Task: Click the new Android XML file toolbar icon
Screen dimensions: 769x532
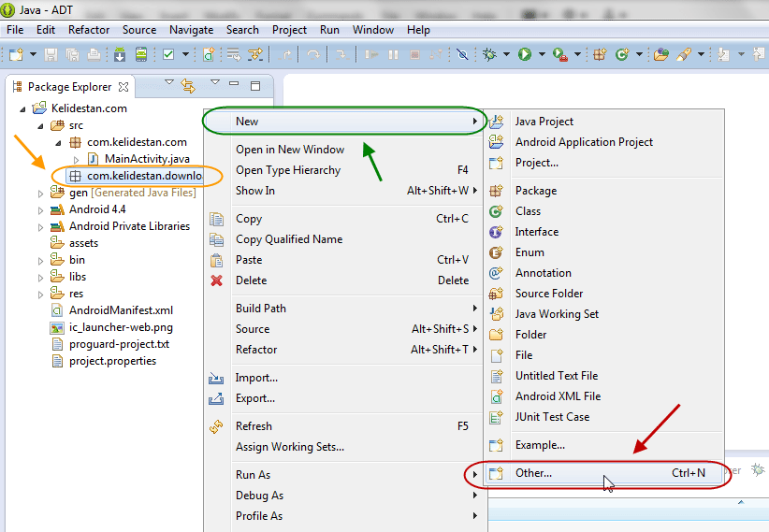Action: [x=209, y=54]
